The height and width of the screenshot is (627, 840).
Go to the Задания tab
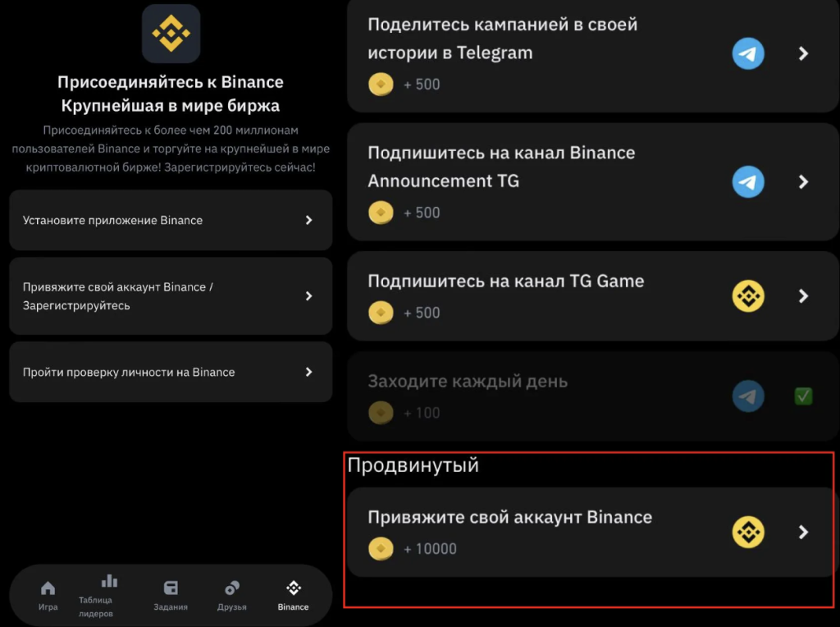point(171,595)
